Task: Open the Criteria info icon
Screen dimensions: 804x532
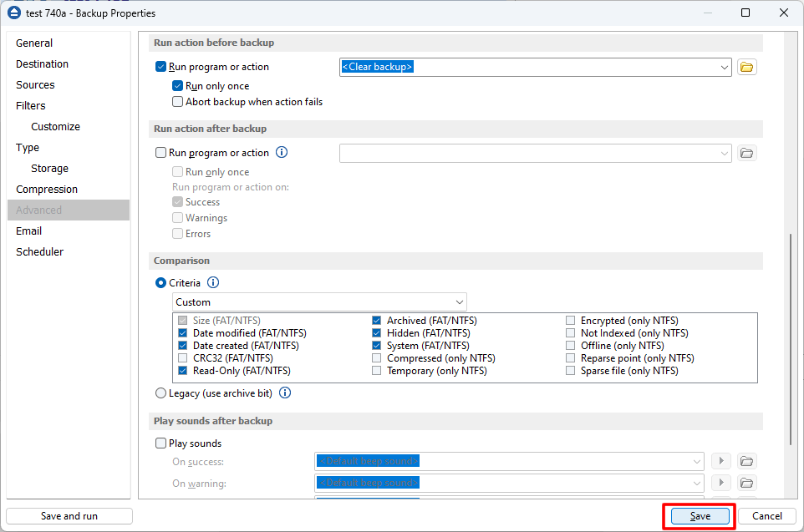Action: point(213,283)
